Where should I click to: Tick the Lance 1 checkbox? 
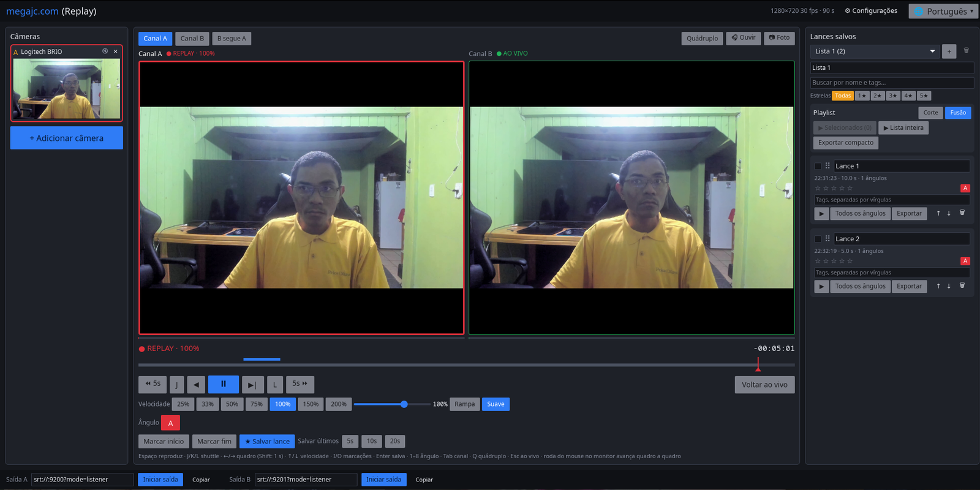pos(818,166)
